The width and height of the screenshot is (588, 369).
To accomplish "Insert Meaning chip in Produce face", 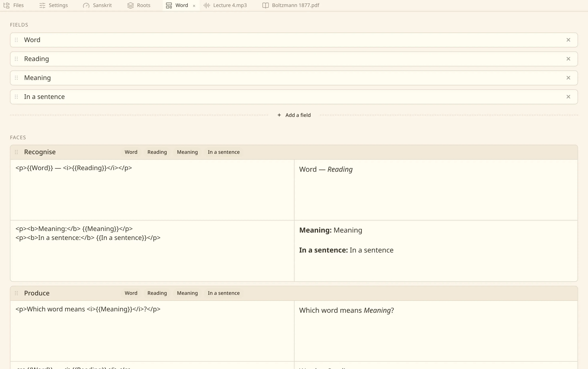I will 187,293.
